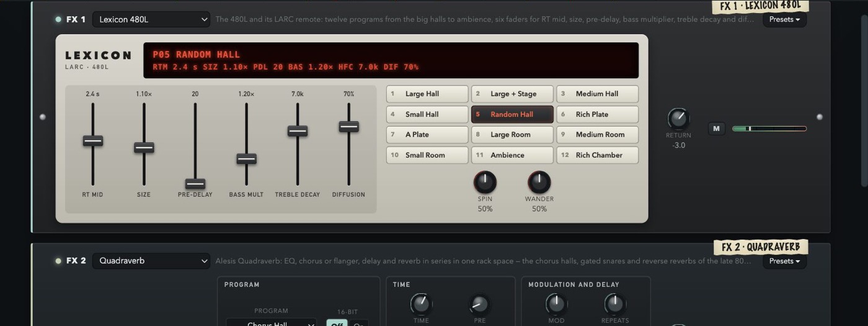Select the Ambience program
The width and height of the screenshot is (868, 326).
click(x=512, y=155)
